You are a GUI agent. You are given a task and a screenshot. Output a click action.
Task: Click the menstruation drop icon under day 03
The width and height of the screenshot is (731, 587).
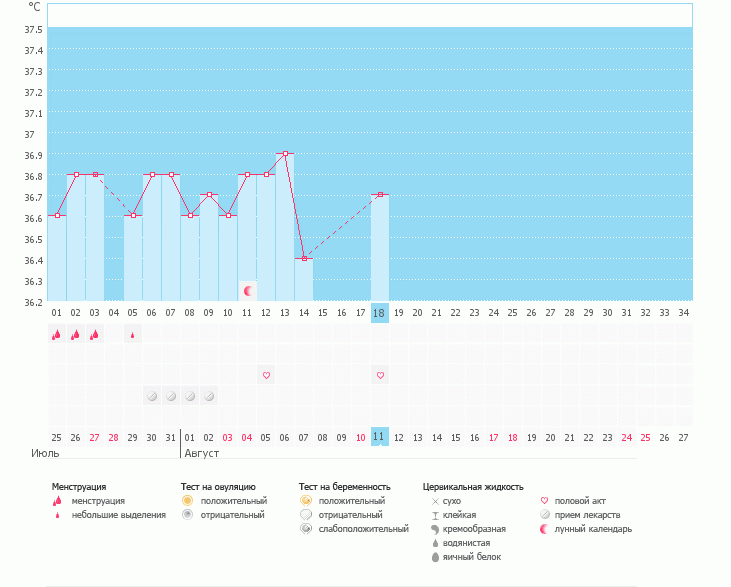pos(94,335)
